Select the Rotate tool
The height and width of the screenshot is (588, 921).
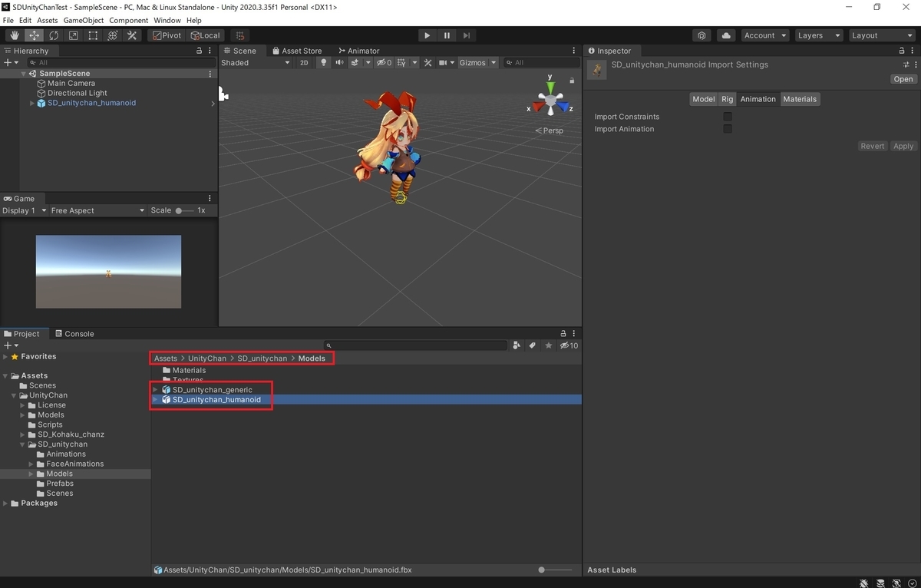click(54, 35)
